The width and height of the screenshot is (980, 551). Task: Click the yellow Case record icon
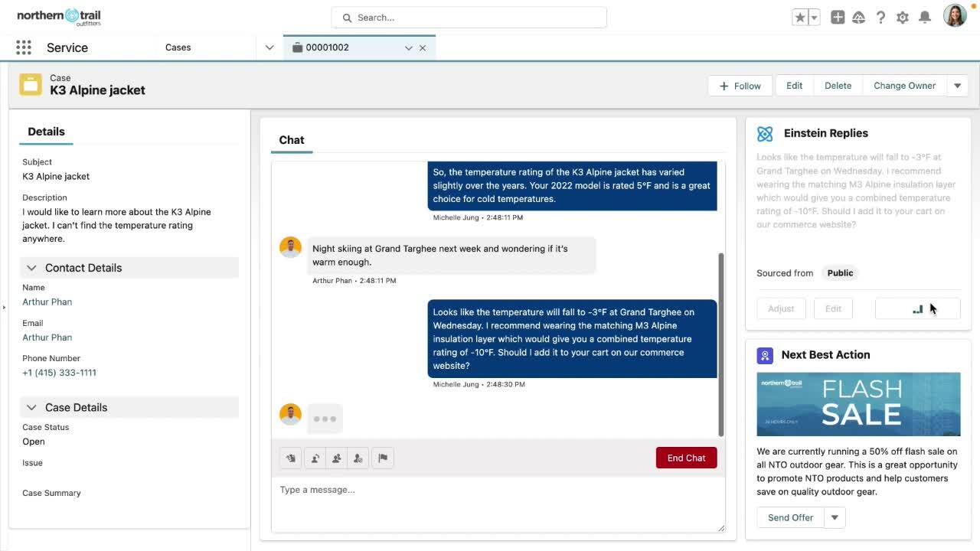(x=31, y=84)
